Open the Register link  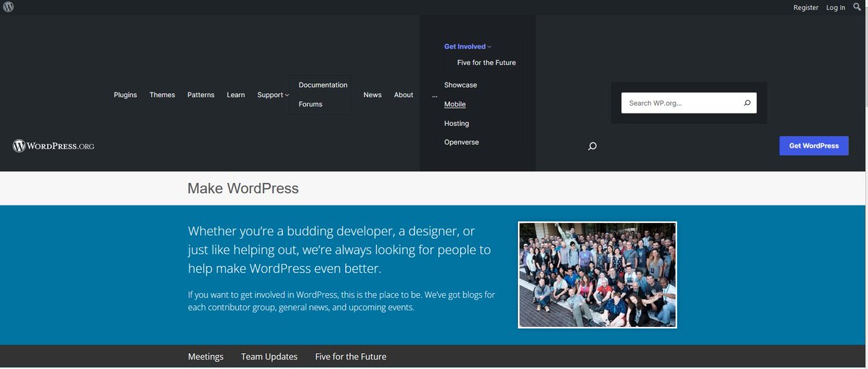tap(806, 7)
